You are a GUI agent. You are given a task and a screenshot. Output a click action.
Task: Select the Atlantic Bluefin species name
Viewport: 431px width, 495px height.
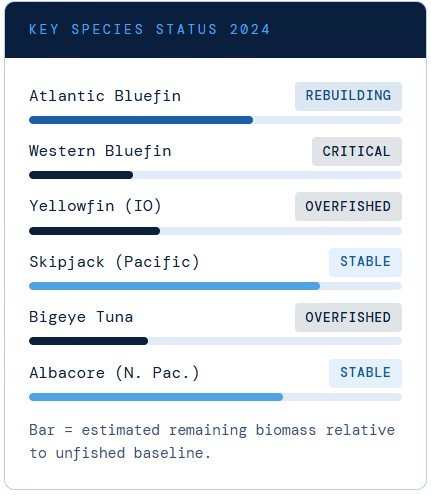(105, 96)
